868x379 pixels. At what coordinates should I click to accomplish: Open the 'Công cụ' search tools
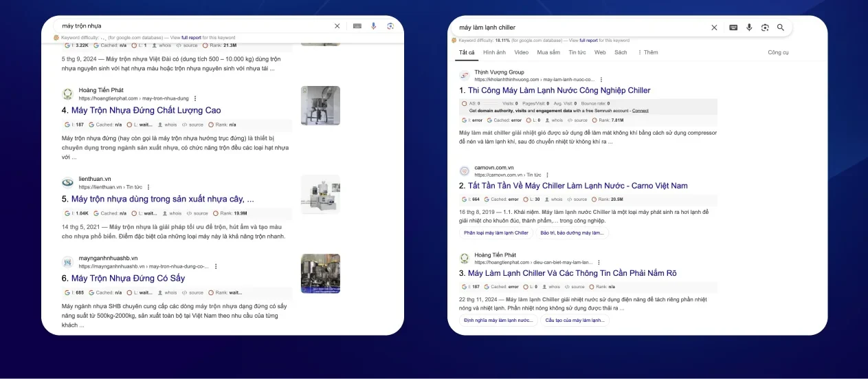pyautogui.click(x=778, y=52)
